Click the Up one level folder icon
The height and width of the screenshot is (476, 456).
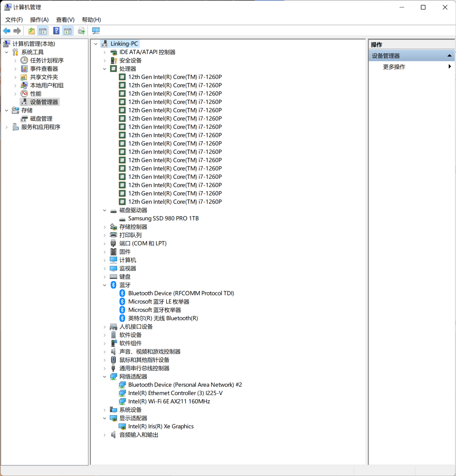coord(31,31)
